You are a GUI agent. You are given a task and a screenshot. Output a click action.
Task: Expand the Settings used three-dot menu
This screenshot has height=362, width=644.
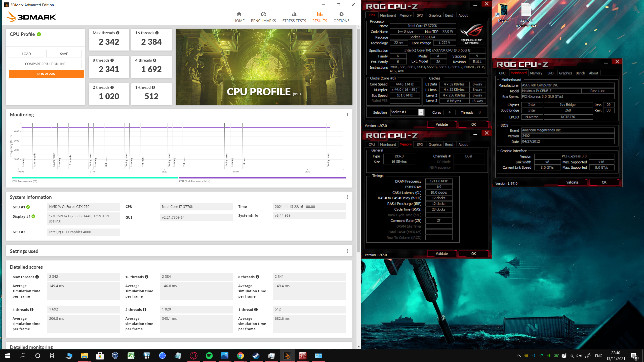click(x=347, y=251)
